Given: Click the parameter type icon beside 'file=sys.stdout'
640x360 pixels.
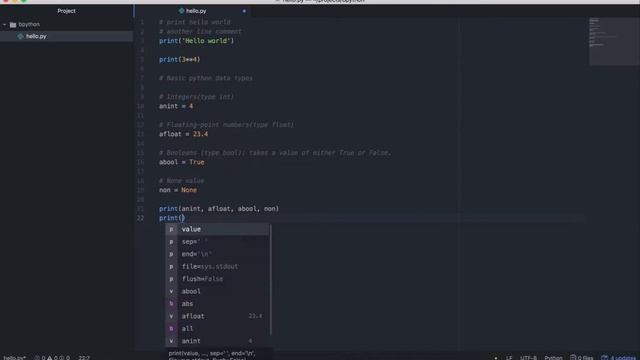Looking at the screenshot, I should 171,267.
